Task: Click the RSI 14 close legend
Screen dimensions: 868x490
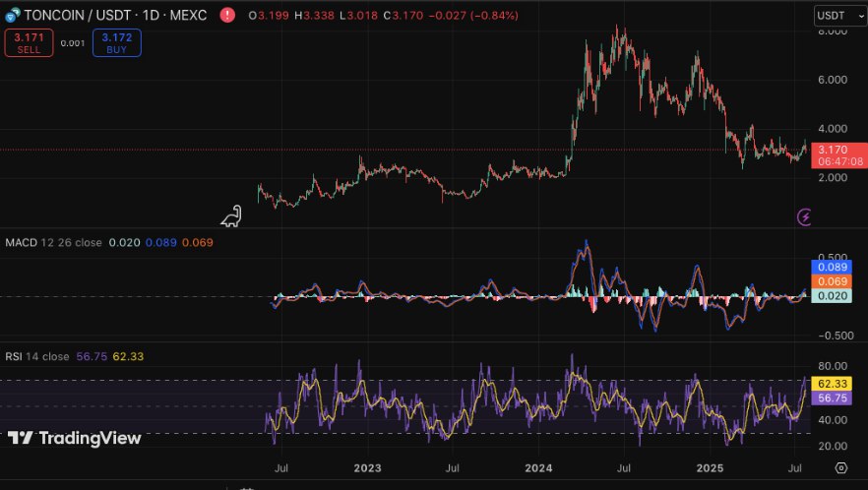Action: click(x=37, y=356)
